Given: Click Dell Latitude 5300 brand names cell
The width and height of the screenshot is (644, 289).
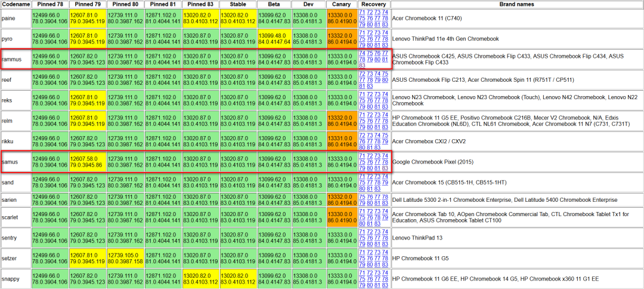Looking at the screenshot, I should click(x=516, y=200).
